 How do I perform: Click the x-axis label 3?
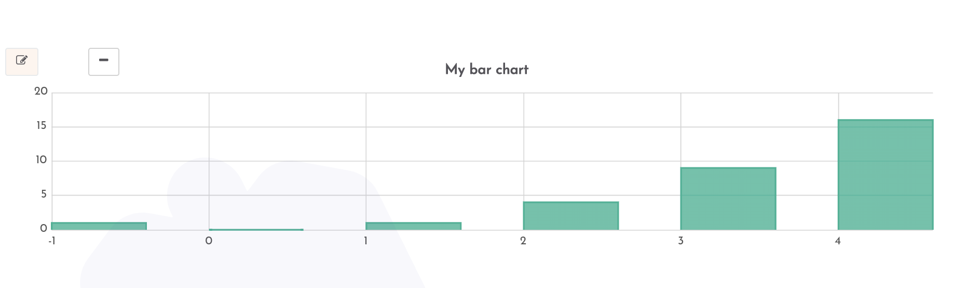[680, 241]
